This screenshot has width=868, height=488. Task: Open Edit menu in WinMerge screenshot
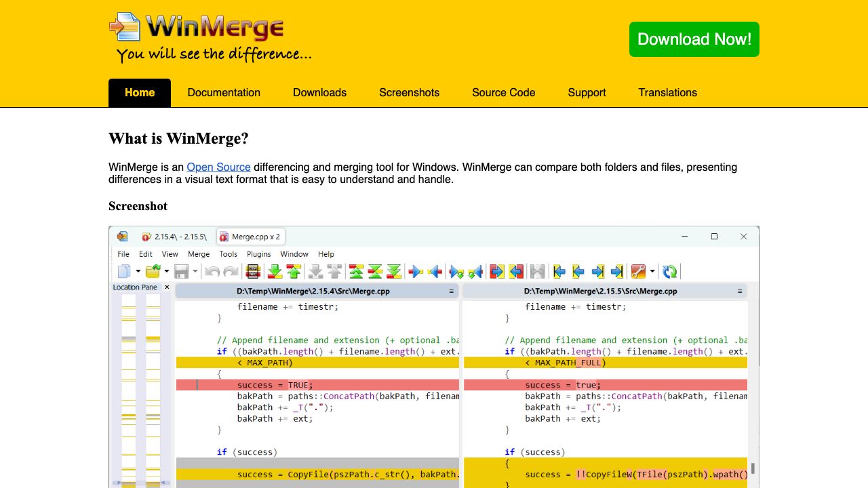[x=146, y=254]
